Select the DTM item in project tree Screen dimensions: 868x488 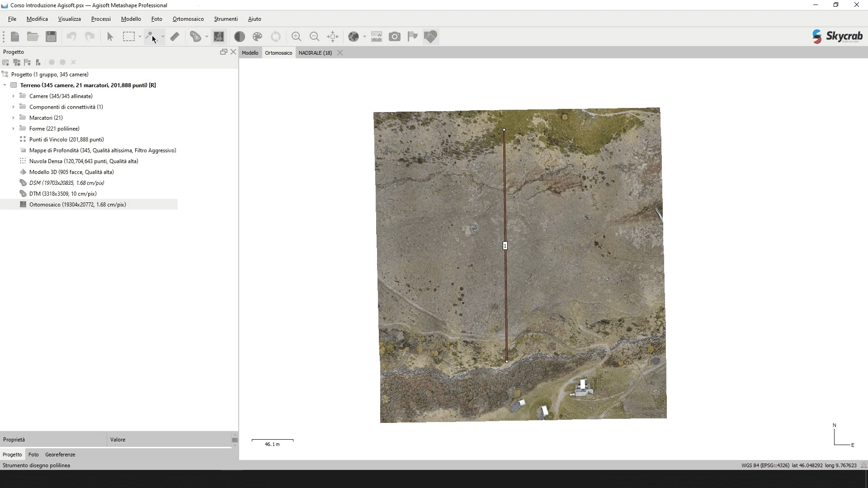[x=62, y=194]
